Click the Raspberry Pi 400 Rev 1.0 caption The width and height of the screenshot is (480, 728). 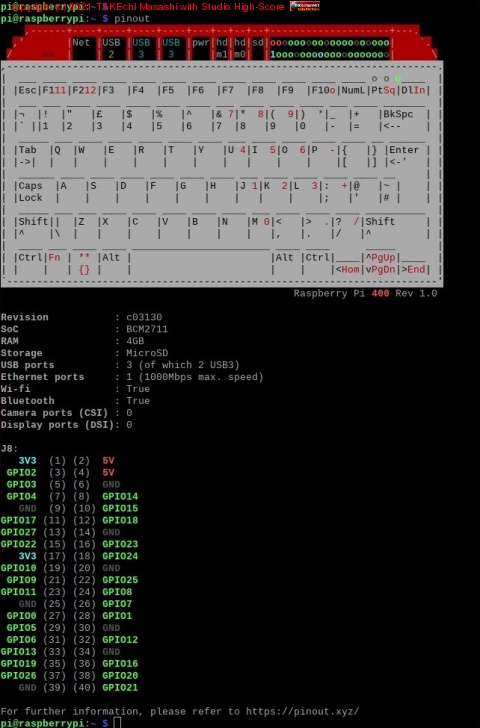[x=365, y=293]
